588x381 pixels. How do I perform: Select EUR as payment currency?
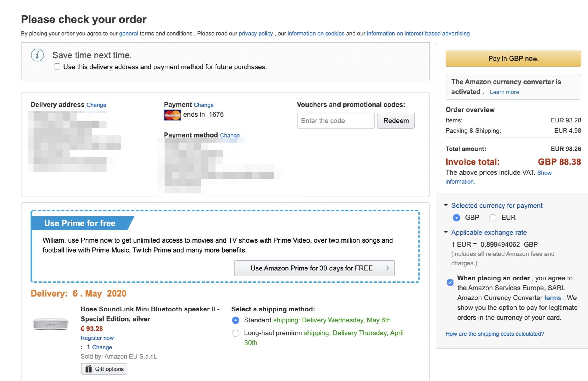tap(493, 218)
